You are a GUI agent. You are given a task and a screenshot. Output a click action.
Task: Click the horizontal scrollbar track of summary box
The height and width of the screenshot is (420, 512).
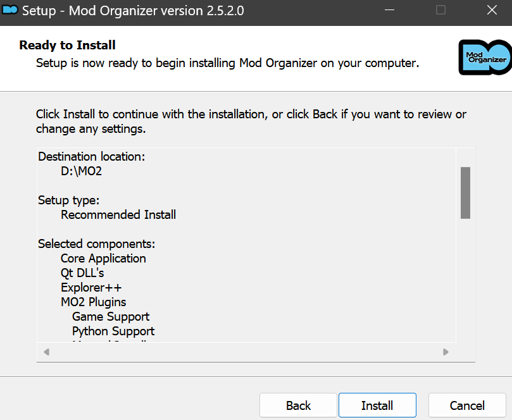[x=246, y=352]
